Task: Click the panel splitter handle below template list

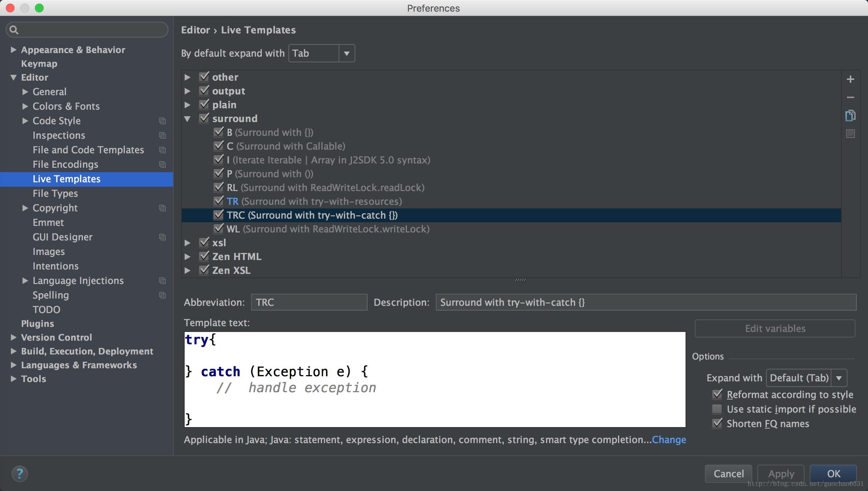Action: pos(521,280)
